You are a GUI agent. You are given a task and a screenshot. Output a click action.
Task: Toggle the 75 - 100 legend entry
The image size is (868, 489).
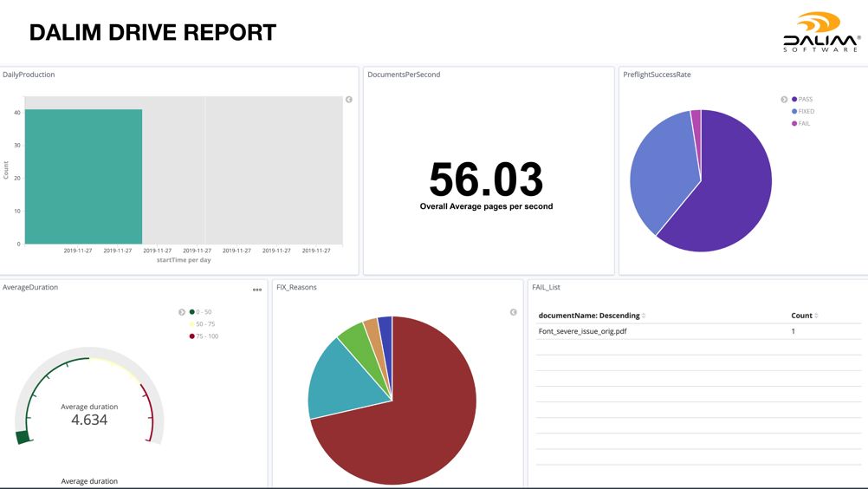[x=204, y=336]
